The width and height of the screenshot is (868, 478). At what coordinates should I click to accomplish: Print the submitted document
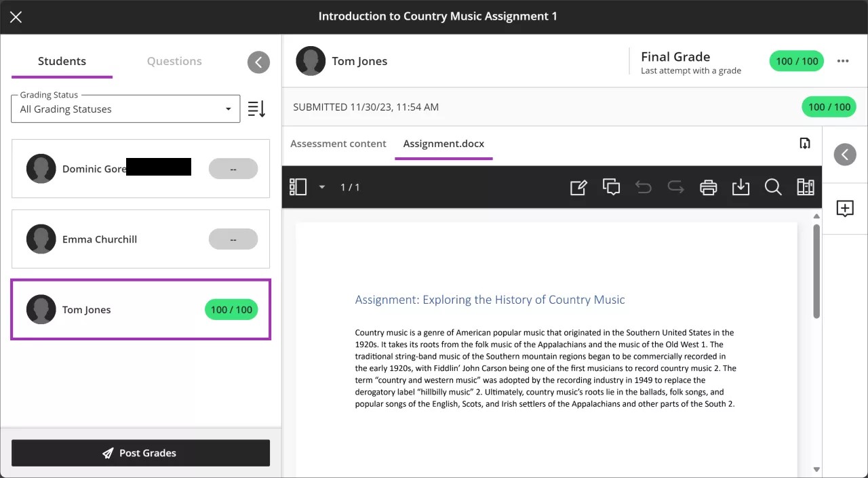pos(708,187)
